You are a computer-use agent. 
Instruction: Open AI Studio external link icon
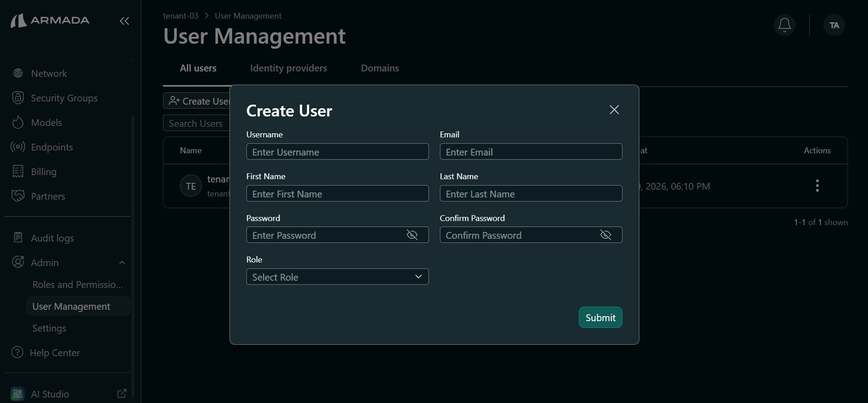coord(122,393)
